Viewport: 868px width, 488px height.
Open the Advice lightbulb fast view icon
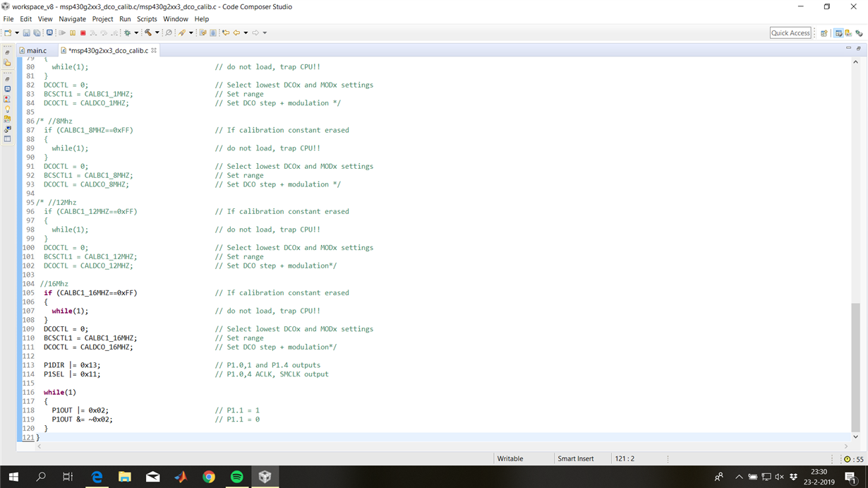(7, 109)
